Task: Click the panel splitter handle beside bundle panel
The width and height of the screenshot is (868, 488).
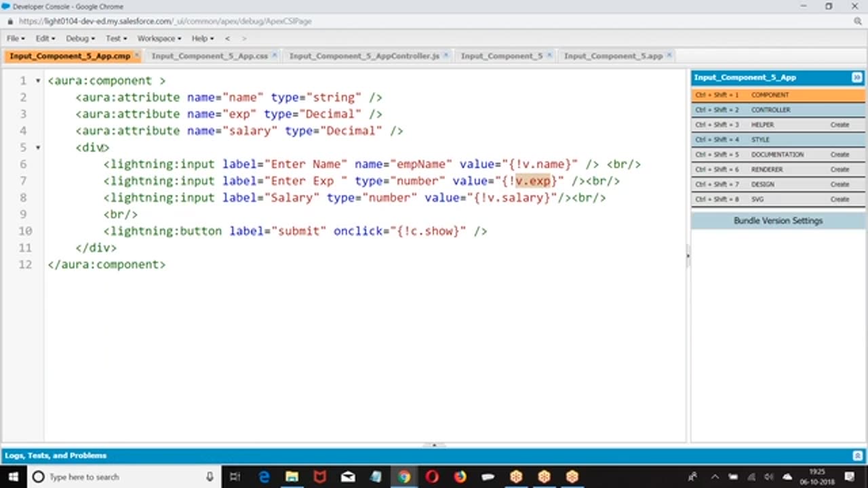Action: tap(688, 256)
